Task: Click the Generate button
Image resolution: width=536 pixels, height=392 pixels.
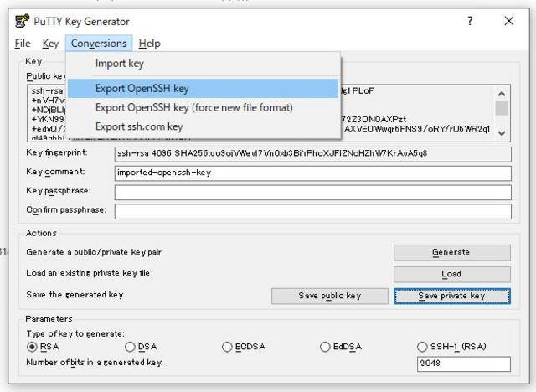Action: coord(452,253)
